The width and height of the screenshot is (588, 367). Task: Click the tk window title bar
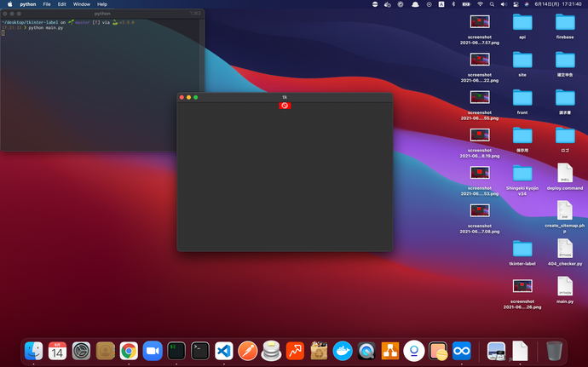285,97
